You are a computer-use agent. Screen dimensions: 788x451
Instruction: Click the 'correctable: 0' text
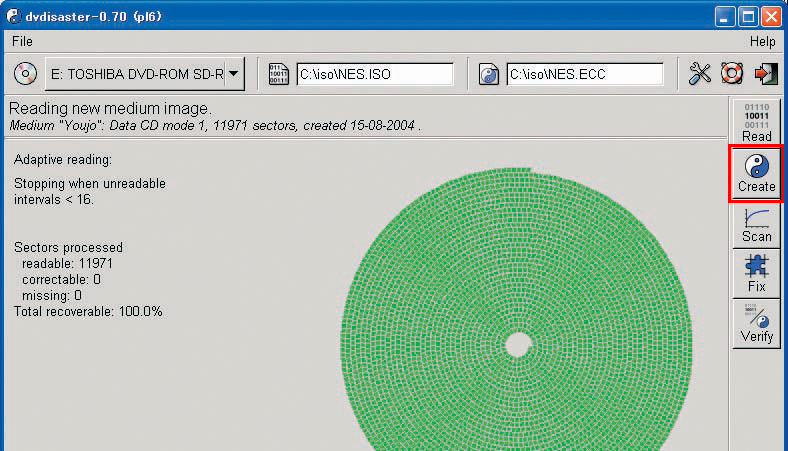(61, 280)
